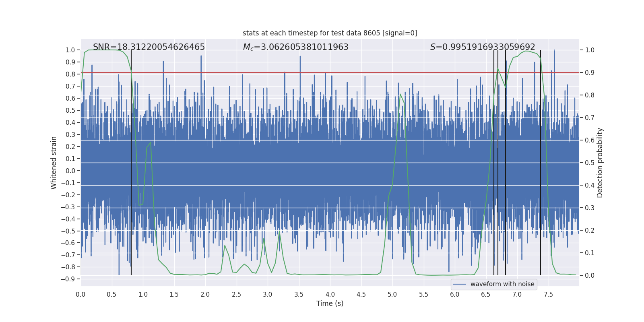Viewport: 644px width, 322px height.
Task: Click the "Detection probability" axis label
Action: pyautogui.click(x=600, y=163)
